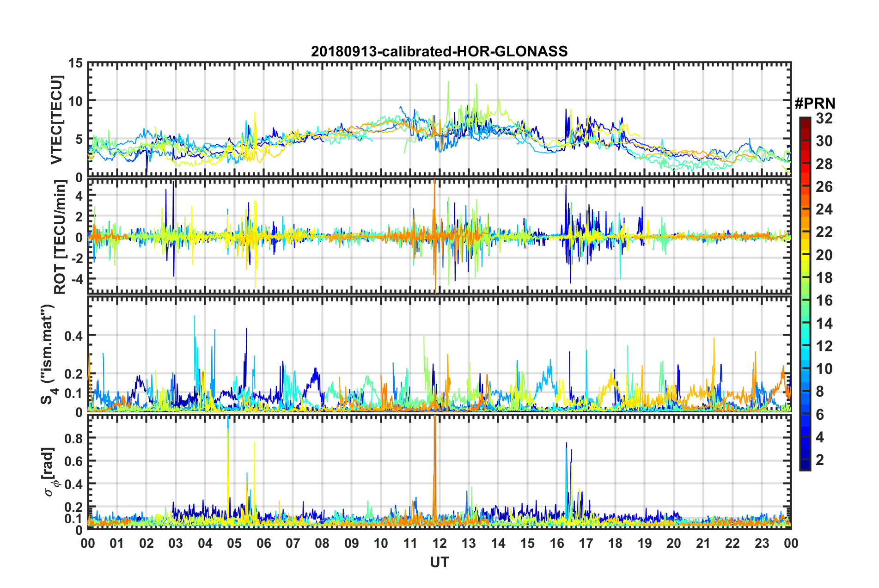Image resolution: width=879 pixels, height=588 pixels.
Task: Click the "01" hour tick on the UT axis
Action: coord(117,543)
